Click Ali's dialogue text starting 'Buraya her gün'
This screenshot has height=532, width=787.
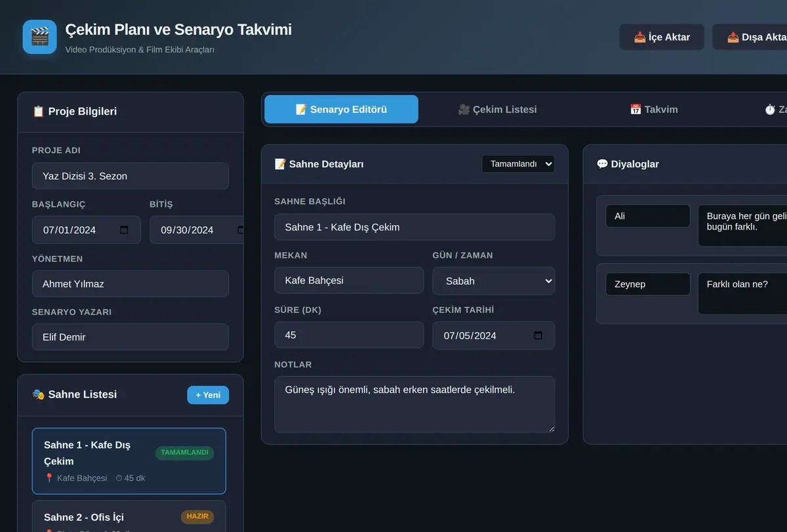pos(742,226)
